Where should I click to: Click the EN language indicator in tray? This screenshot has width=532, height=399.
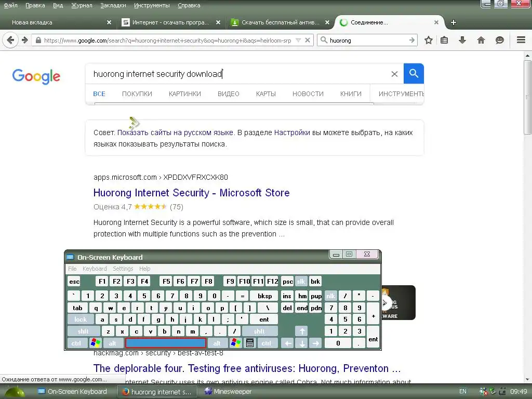point(463,391)
